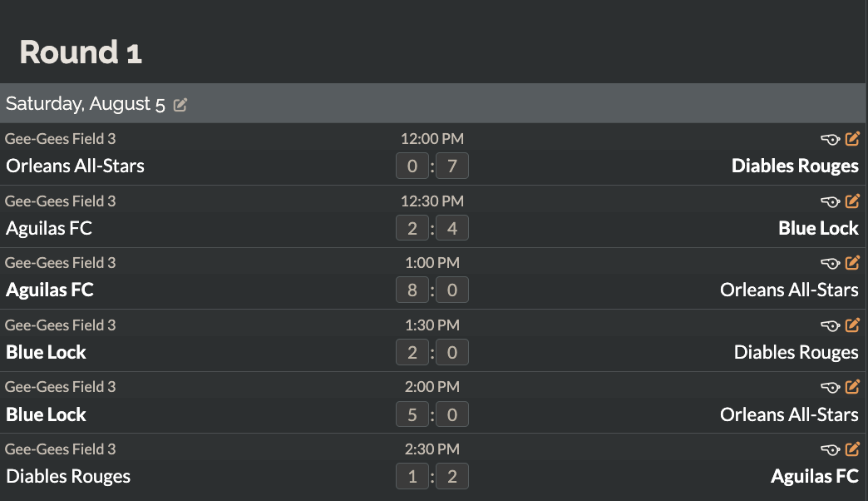Click Aguilas FC name in 2:30 PM game
The image size is (868, 501).
pyautogui.click(x=814, y=477)
